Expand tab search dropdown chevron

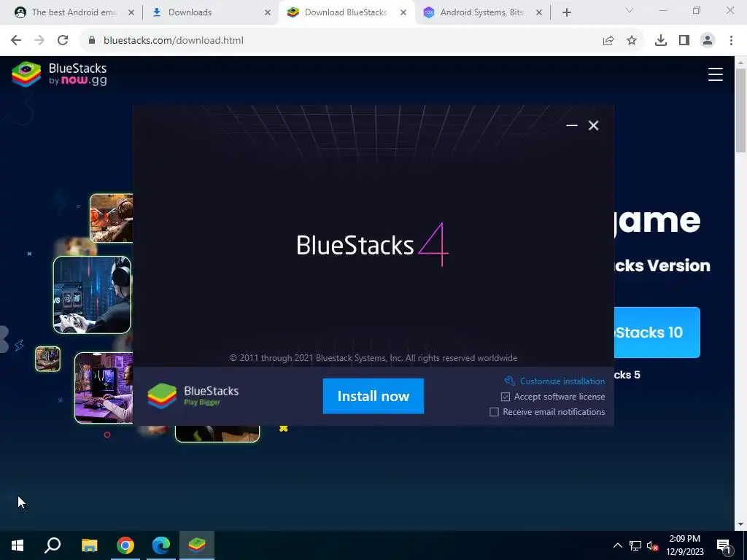coord(630,10)
